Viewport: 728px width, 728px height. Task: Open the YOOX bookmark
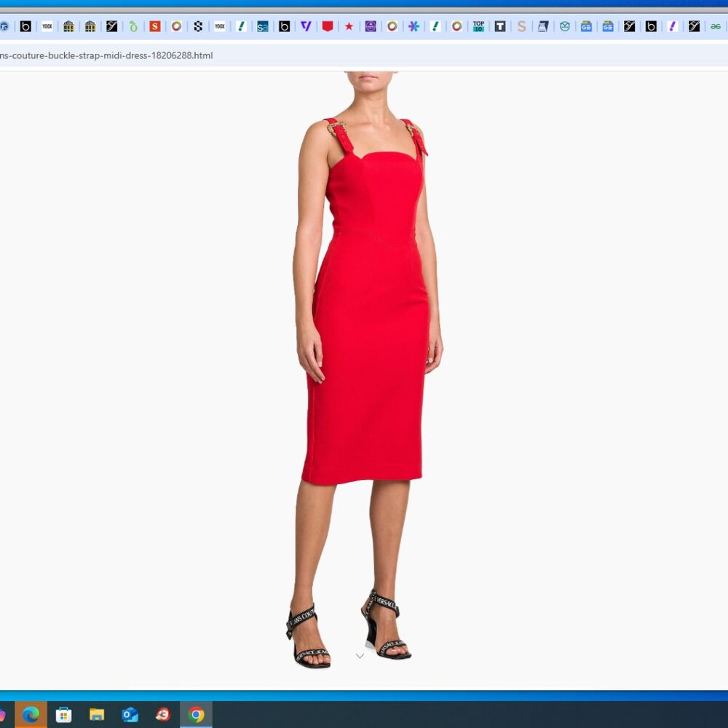(x=46, y=26)
